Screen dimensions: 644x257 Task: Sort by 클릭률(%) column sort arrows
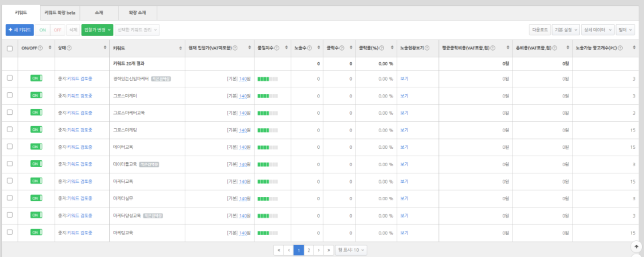[x=393, y=48]
